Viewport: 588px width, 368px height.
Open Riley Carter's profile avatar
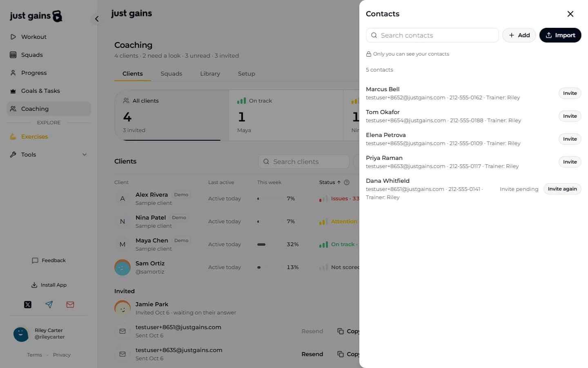pyautogui.click(x=21, y=334)
